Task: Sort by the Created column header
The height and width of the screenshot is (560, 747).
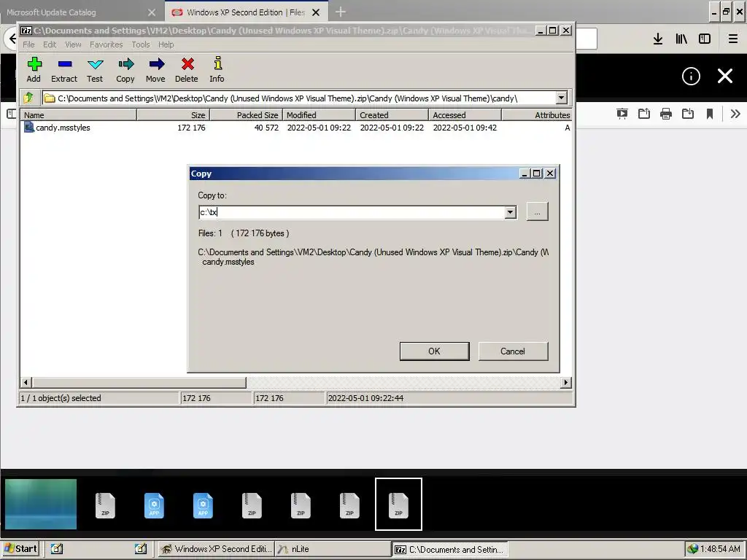Action: click(x=392, y=114)
